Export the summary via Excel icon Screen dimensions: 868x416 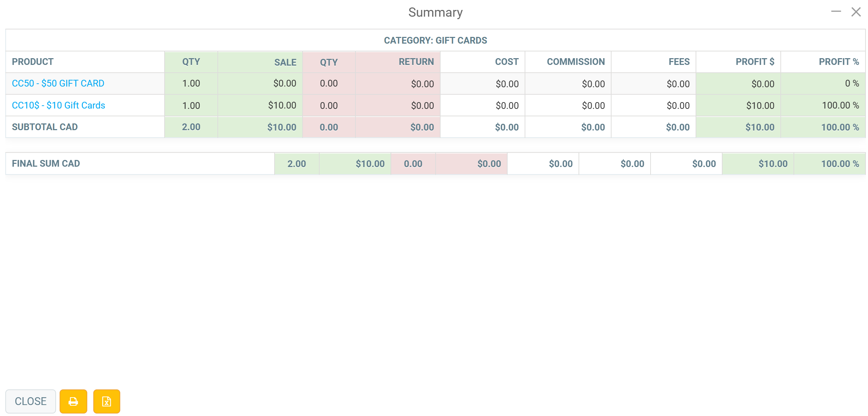[106, 401]
